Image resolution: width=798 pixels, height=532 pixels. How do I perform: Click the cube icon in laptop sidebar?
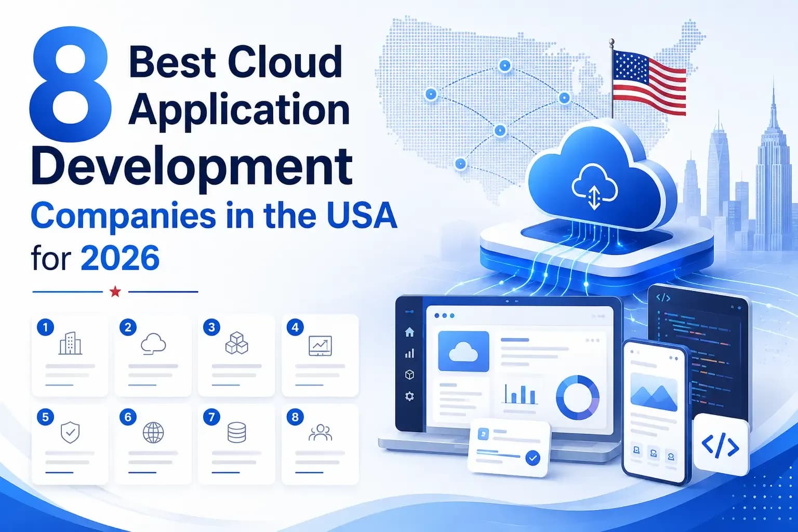coord(409,375)
